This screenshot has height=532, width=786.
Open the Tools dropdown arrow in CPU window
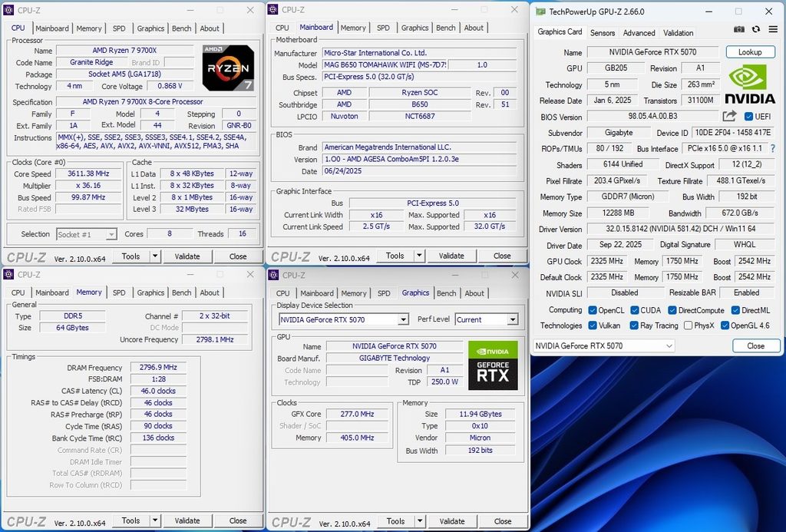(155, 256)
